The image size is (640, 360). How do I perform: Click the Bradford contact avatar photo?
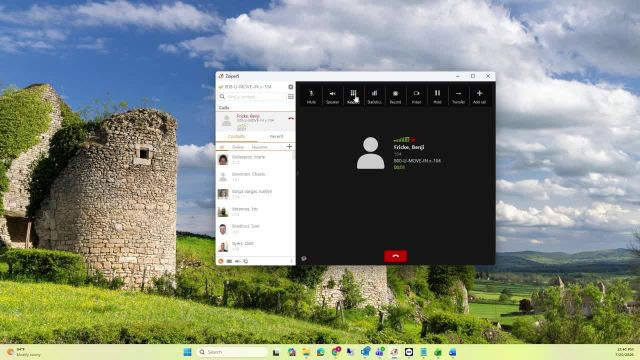point(223,229)
